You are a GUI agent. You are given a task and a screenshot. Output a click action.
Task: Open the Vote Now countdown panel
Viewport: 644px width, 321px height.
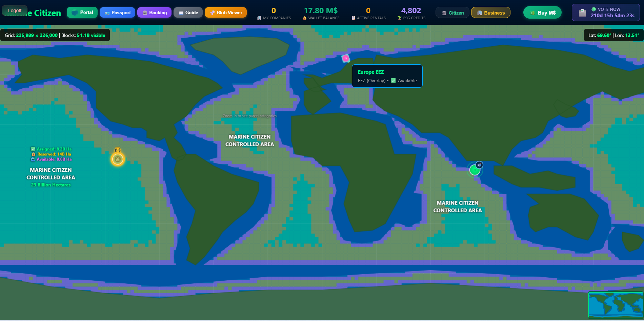pyautogui.click(x=606, y=13)
